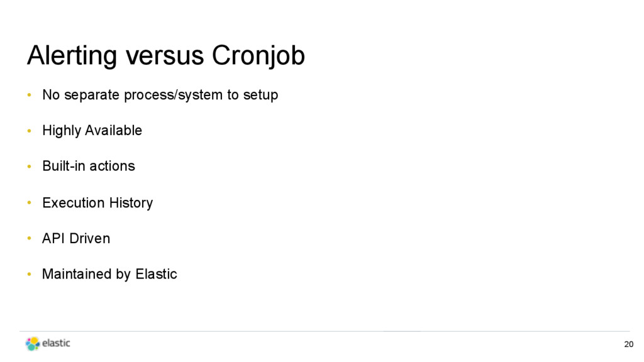The width and height of the screenshot is (644, 362).
Task: Click the bullet before Execution History
Action: [29, 203]
